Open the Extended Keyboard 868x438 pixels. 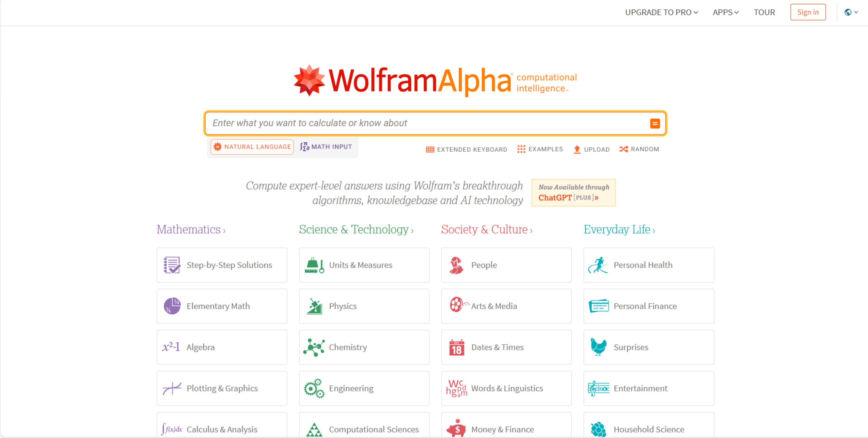click(x=466, y=149)
